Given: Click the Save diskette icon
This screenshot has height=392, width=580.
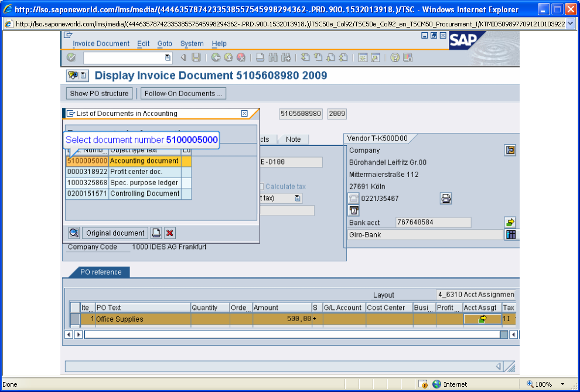Looking at the screenshot, I should [x=196, y=57].
